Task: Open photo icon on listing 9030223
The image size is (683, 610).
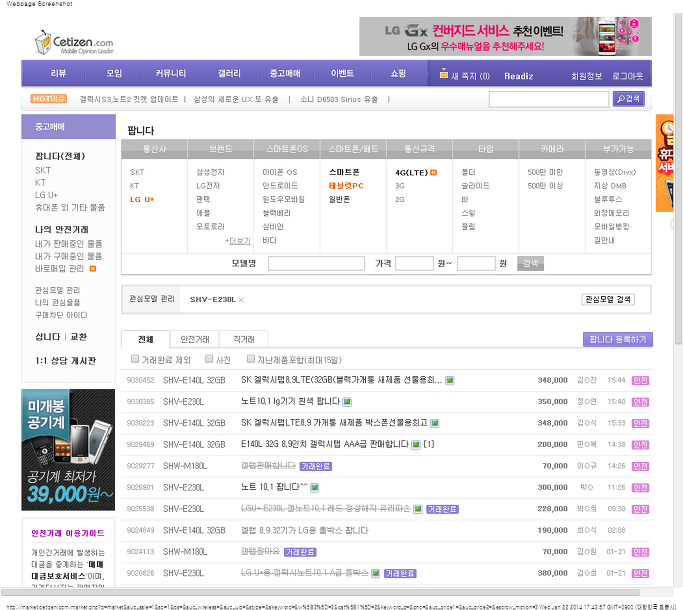Action: point(434,423)
